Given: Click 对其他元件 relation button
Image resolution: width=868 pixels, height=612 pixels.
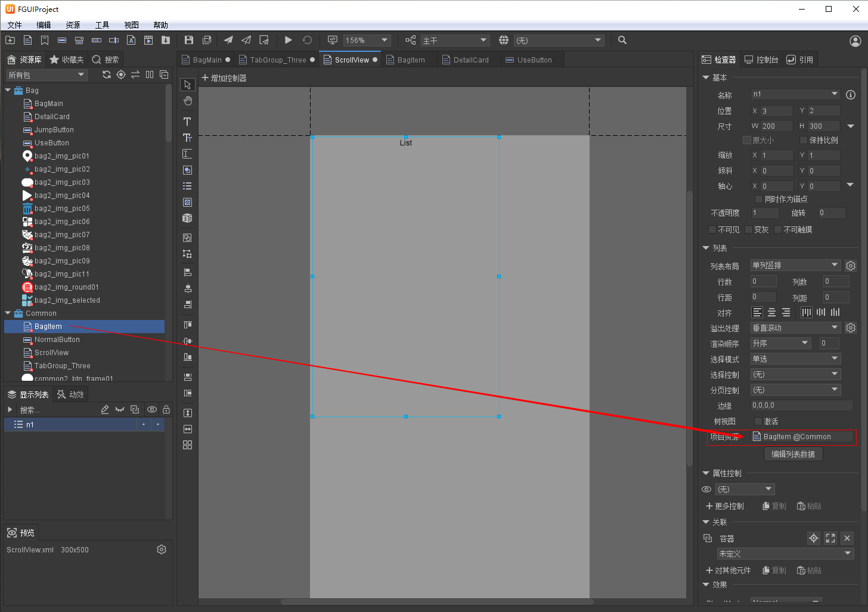Looking at the screenshot, I should coord(728,570).
